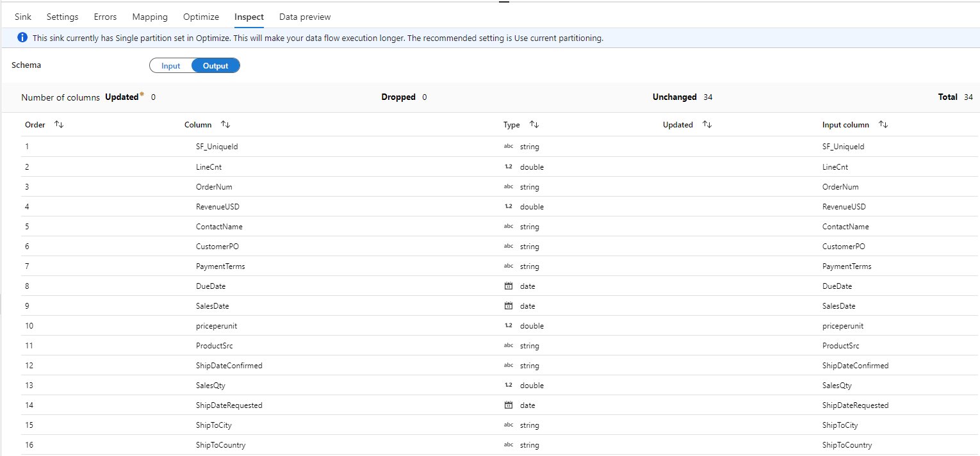Click the double type icon for SalesQty
980x456 pixels.
509,386
